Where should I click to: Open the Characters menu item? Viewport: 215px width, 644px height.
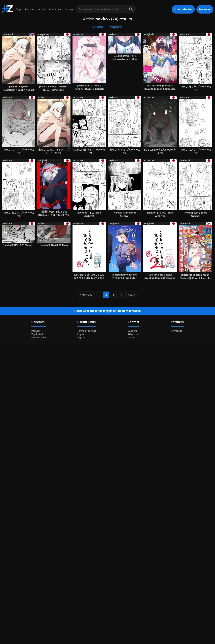pos(55,9)
